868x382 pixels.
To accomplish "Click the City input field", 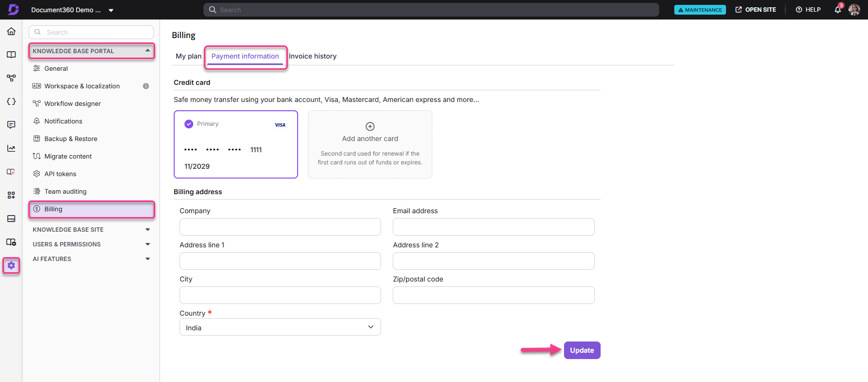I will pos(280,295).
